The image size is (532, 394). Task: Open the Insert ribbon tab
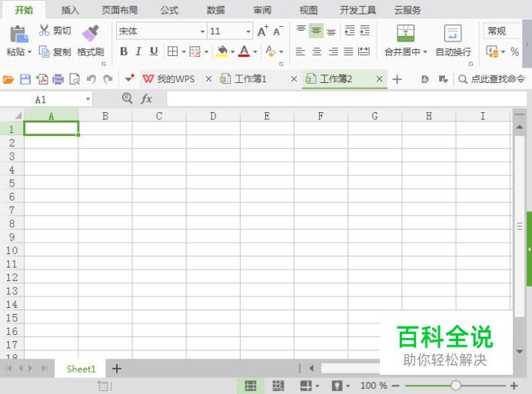(70, 10)
